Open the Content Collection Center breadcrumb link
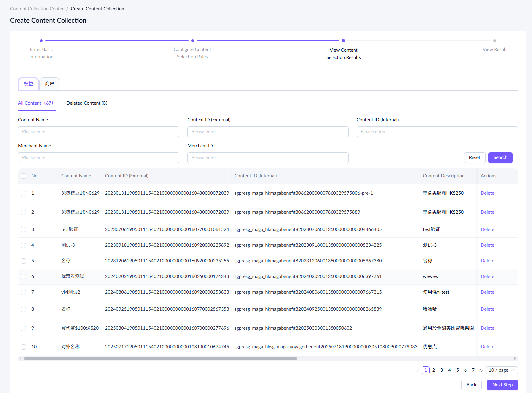 (x=37, y=9)
